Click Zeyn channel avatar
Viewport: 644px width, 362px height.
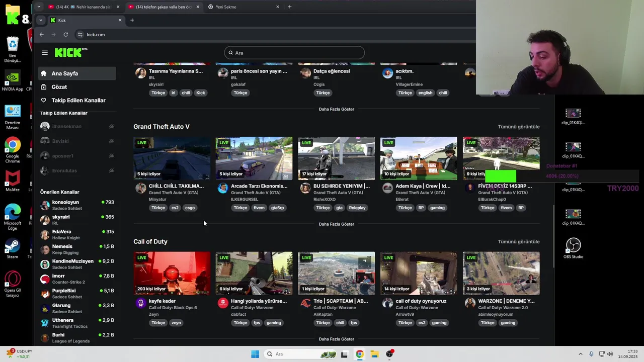pyautogui.click(x=141, y=303)
